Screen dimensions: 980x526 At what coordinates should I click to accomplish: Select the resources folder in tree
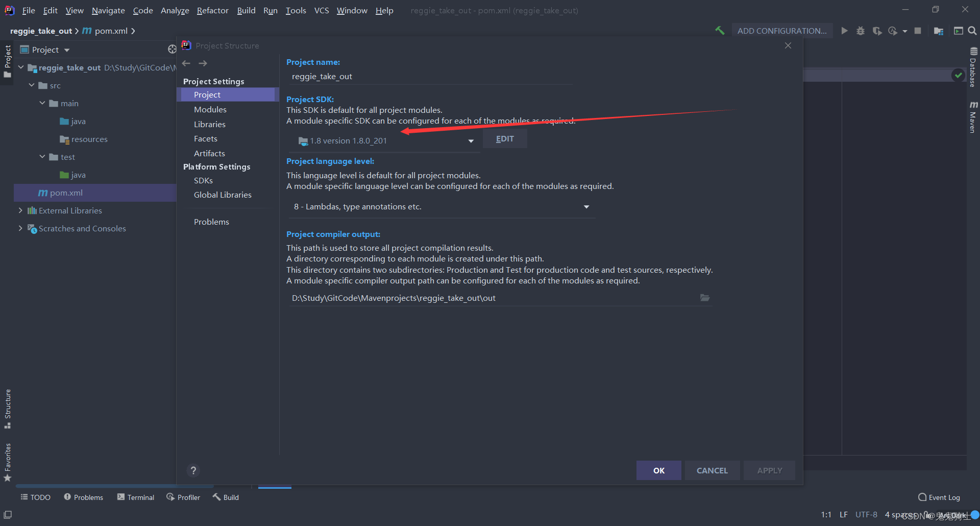[x=89, y=139]
